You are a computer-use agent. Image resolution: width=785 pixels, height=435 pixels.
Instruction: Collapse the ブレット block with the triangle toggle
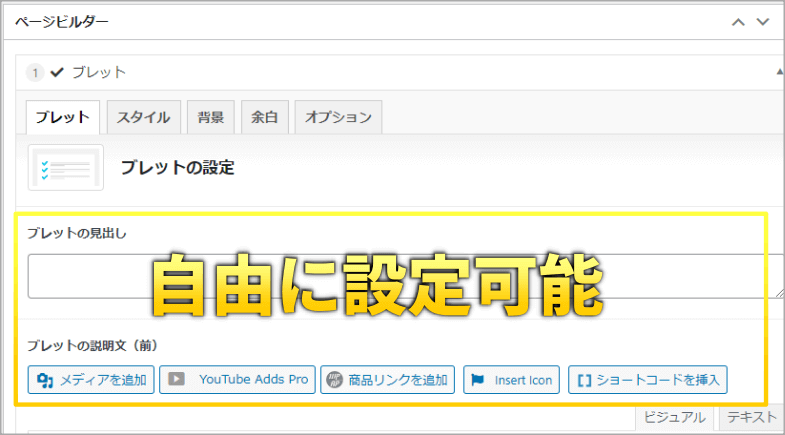[780, 72]
